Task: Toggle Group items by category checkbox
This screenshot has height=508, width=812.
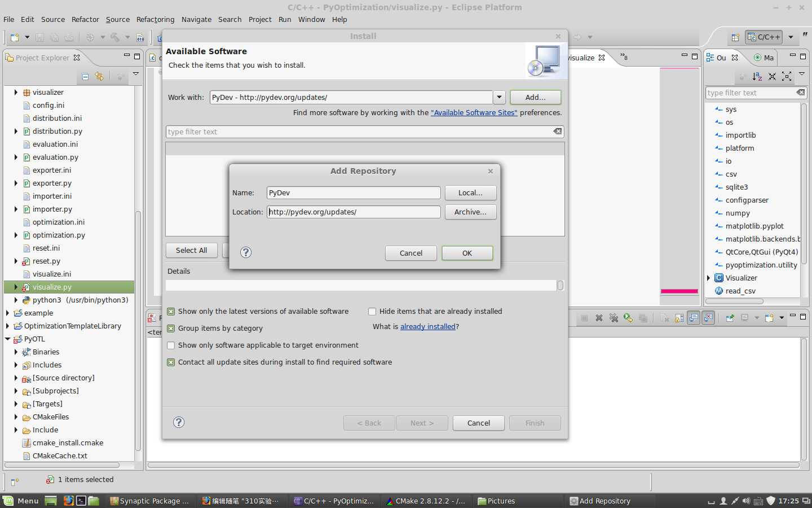Action: click(x=171, y=329)
